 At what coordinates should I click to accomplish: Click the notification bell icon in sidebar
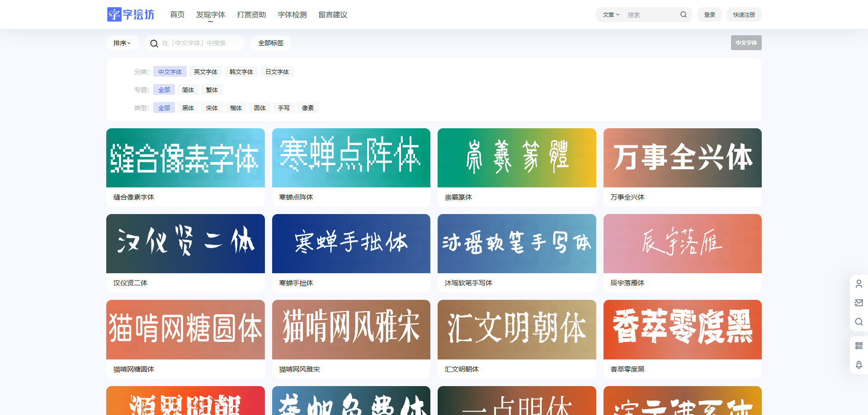tap(859, 365)
